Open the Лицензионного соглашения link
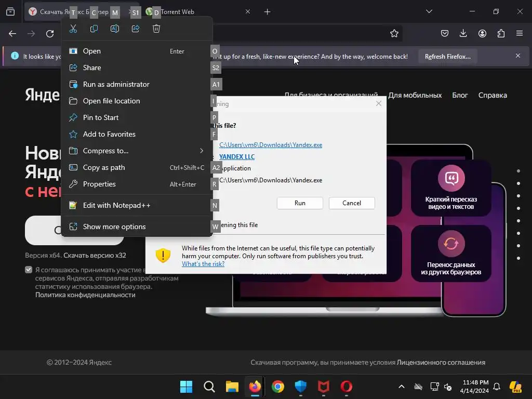This screenshot has height=399, width=532. click(441, 362)
